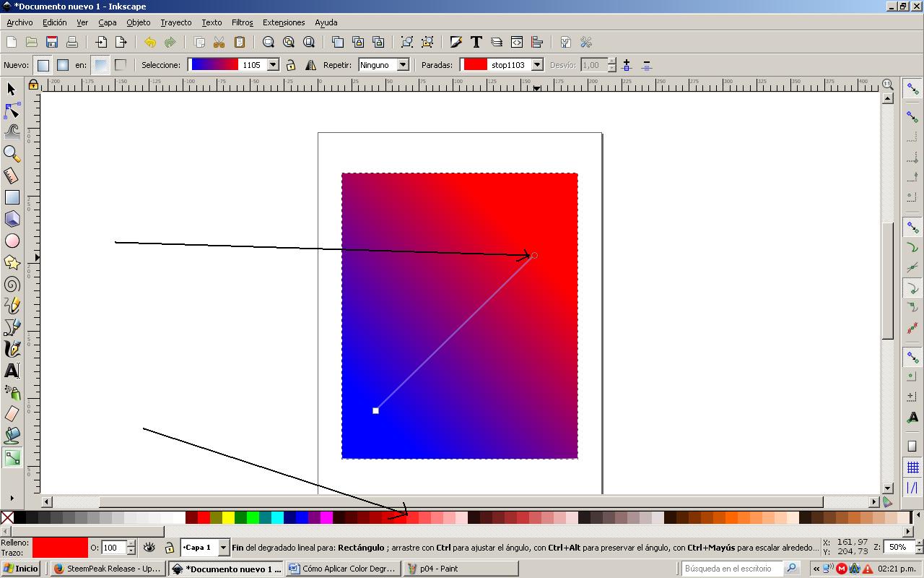Toggle linear gradient creation button
This screenshot has width=924, height=578.
point(43,65)
